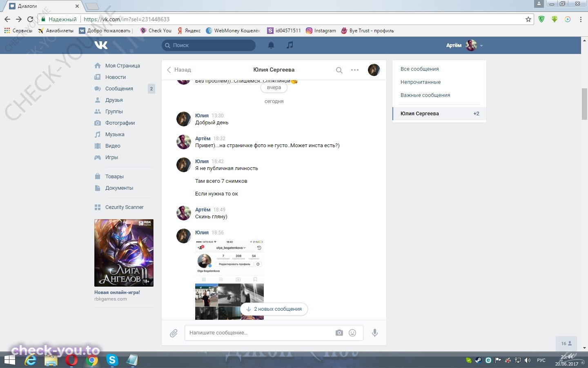Open the Check You bookmark
Image resolution: width=588 pixels, height=368 pixels.
156,31
